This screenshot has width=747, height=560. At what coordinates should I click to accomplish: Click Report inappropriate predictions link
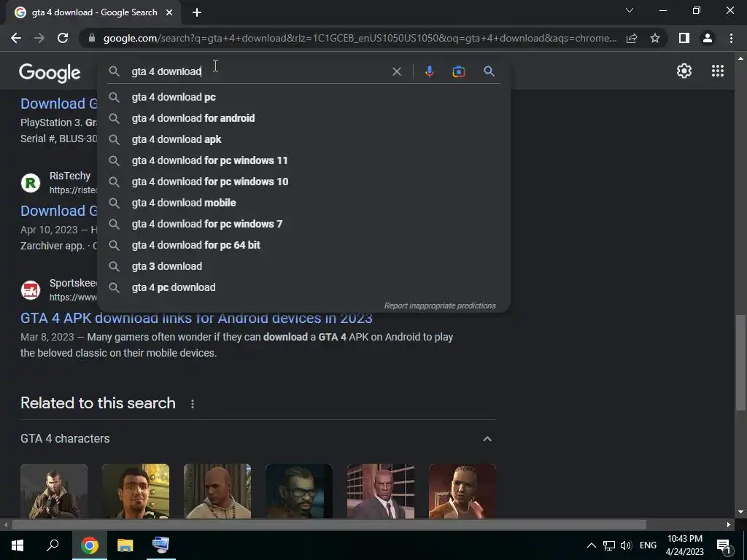(x=440, y=306)
